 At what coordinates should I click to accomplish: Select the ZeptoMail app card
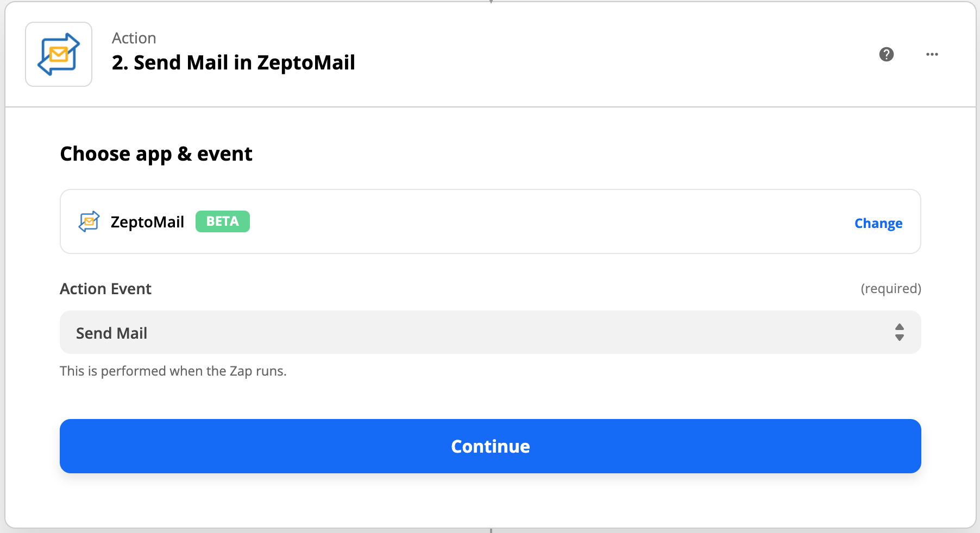tap(490, 221)
